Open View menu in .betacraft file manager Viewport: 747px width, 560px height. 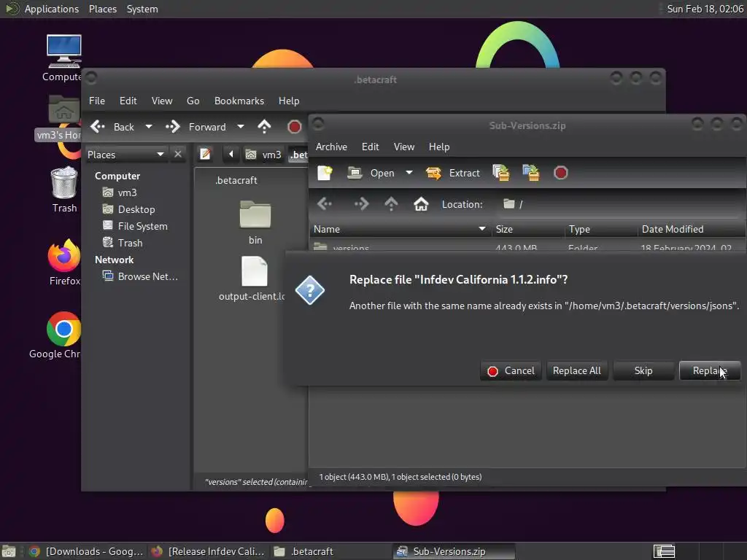[x=162, y=101]
